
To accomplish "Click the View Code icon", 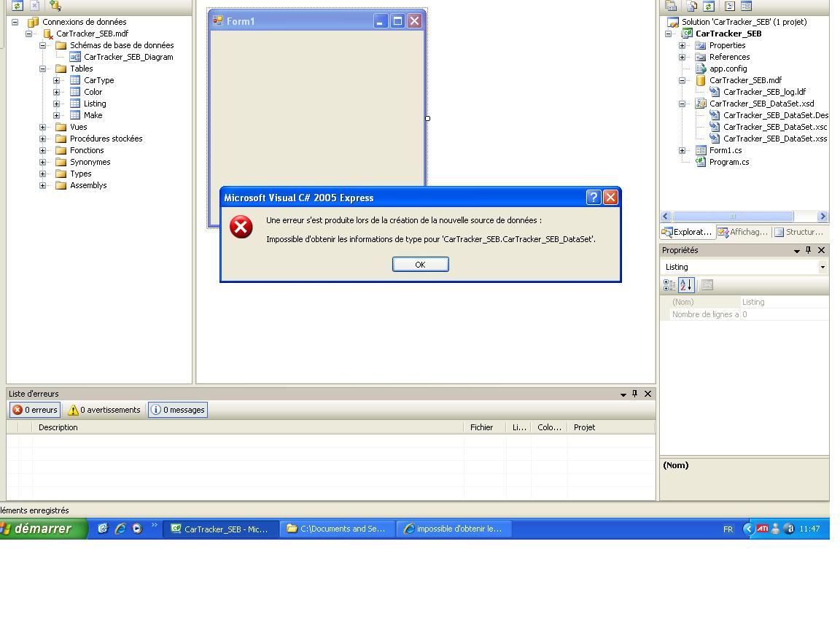I will click(730, 5).
